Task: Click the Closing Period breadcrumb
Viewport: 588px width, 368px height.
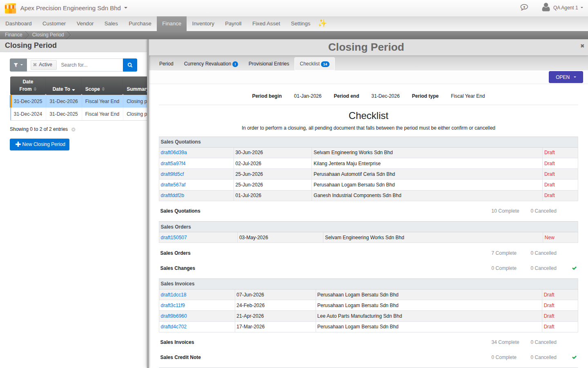Action: 48,35
